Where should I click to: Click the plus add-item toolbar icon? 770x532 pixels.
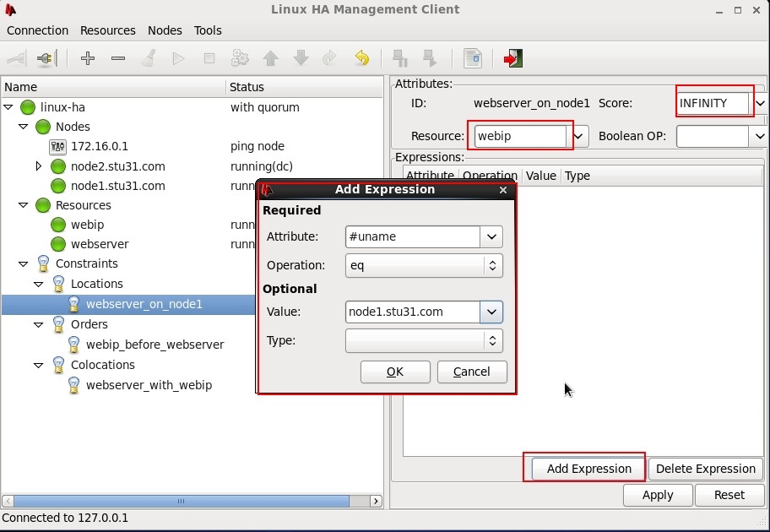click(88, 58)
